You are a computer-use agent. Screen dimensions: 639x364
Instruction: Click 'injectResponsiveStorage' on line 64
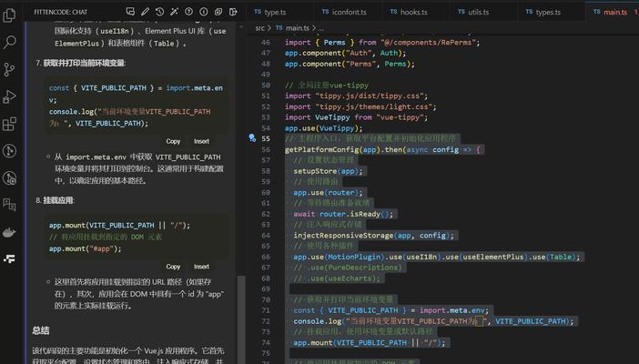click(x=343, y=235)
